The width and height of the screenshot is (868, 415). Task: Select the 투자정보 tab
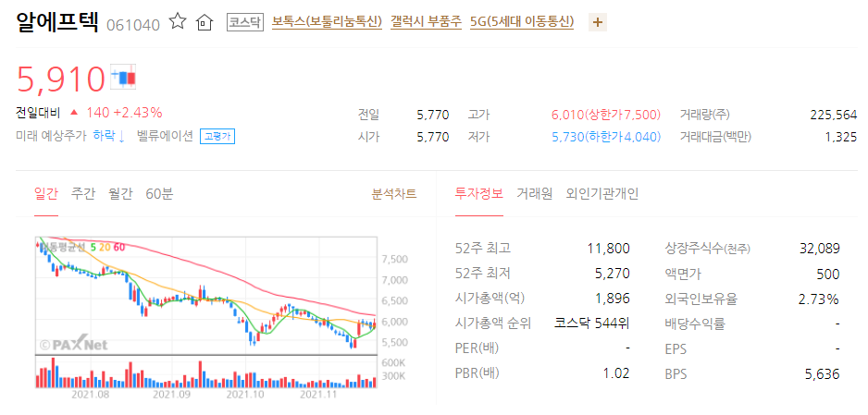(478, 194)
